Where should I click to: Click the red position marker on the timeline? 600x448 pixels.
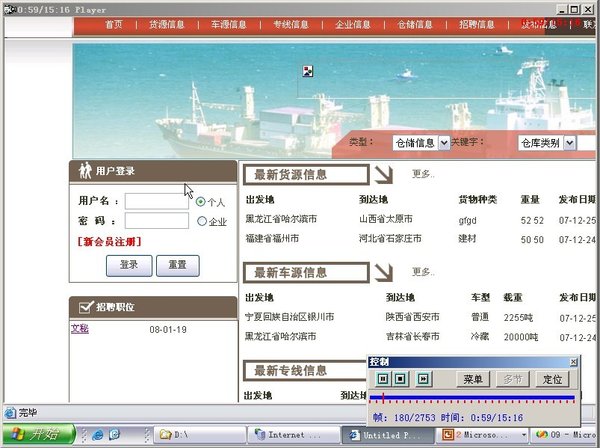[383, 398]
